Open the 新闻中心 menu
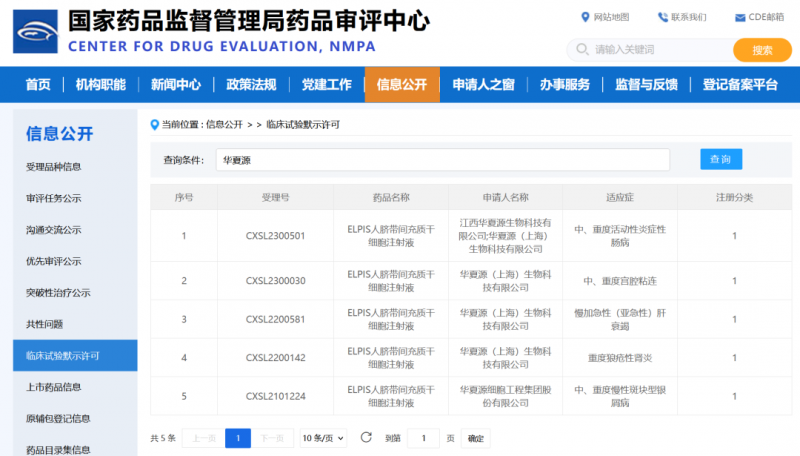This screenshot has height=456, width=800. point(176,85)
